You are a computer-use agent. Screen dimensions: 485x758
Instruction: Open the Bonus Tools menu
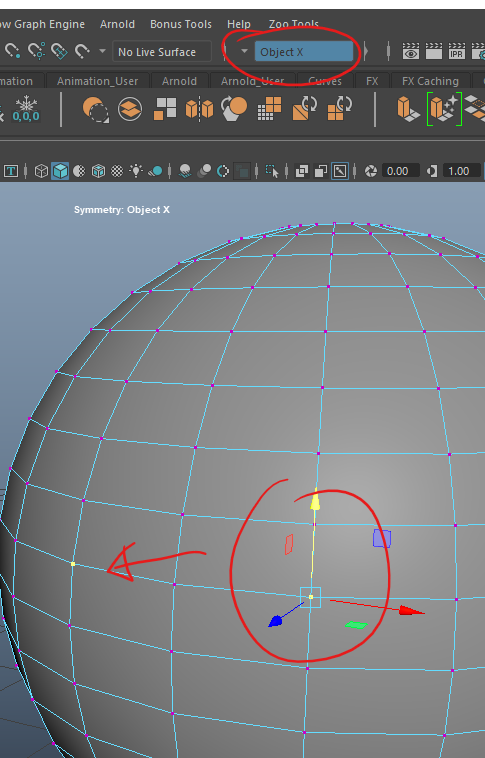point(181,24)
